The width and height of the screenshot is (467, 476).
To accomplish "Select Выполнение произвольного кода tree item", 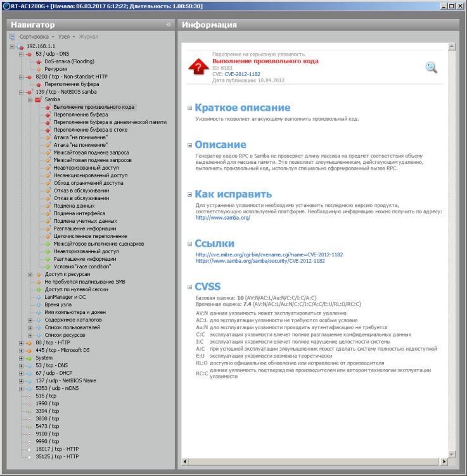I will pyautogui.click(x=94, y=107).
